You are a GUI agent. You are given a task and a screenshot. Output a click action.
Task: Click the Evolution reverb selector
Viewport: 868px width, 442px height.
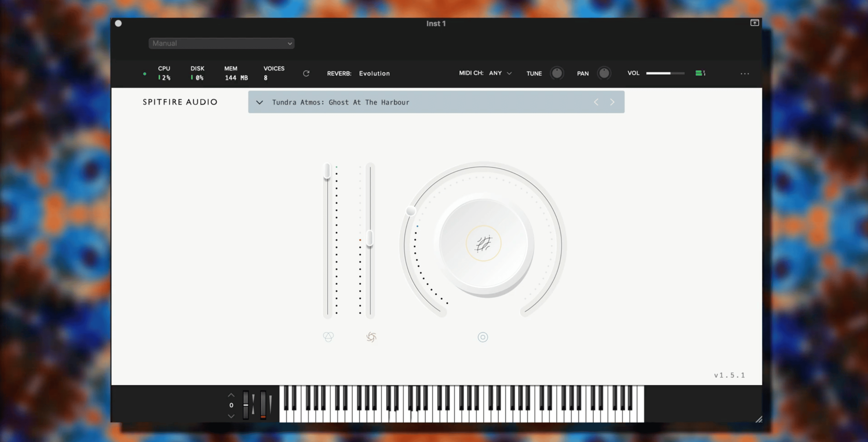pyautogui.click(x=374, y=73)
